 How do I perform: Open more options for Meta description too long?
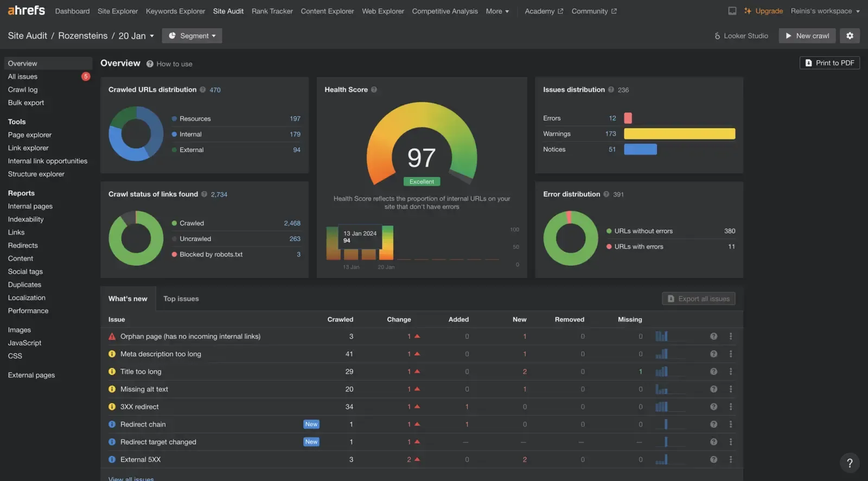pos(731,354)
